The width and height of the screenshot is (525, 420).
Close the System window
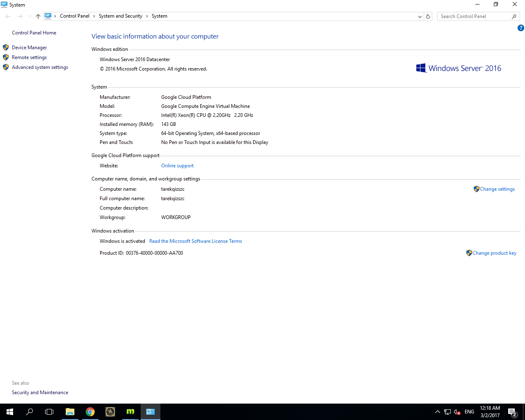pos(515,5)
